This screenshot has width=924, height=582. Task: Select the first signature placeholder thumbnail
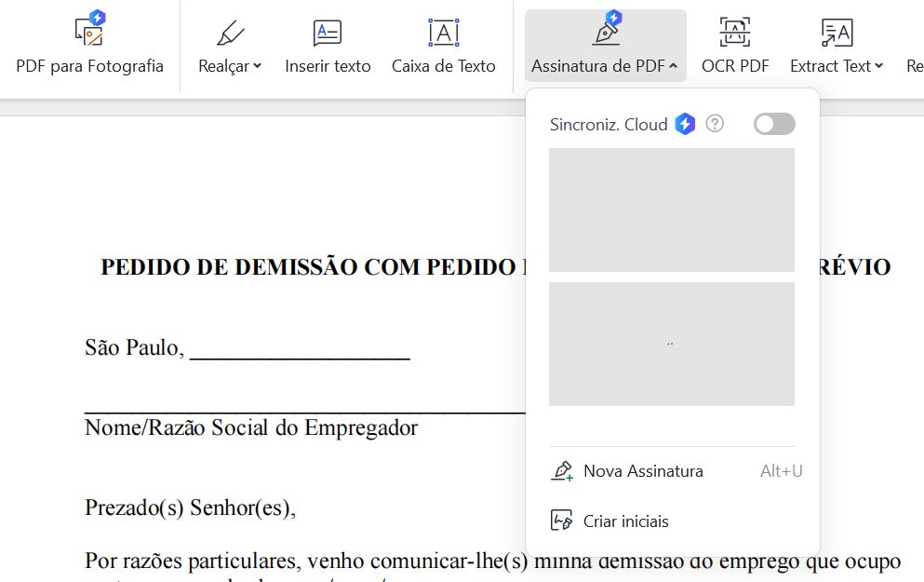(672, 210)
